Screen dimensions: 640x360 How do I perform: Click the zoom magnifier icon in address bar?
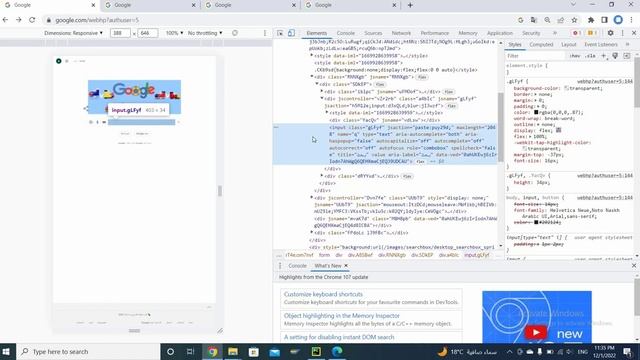[547, 20]
